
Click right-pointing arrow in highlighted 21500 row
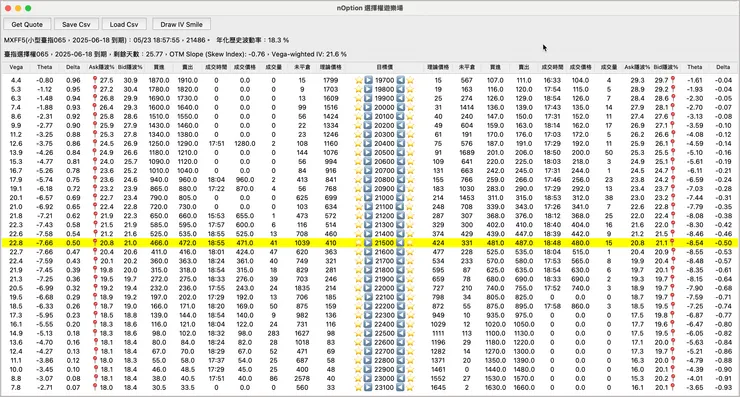(x=369, y=243)
